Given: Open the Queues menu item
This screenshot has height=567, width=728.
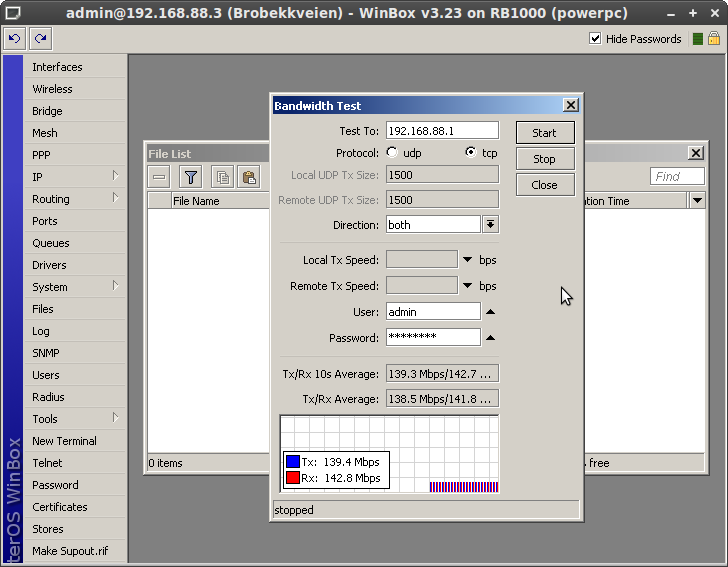Looking at the screenshot, I should point(74,243).
